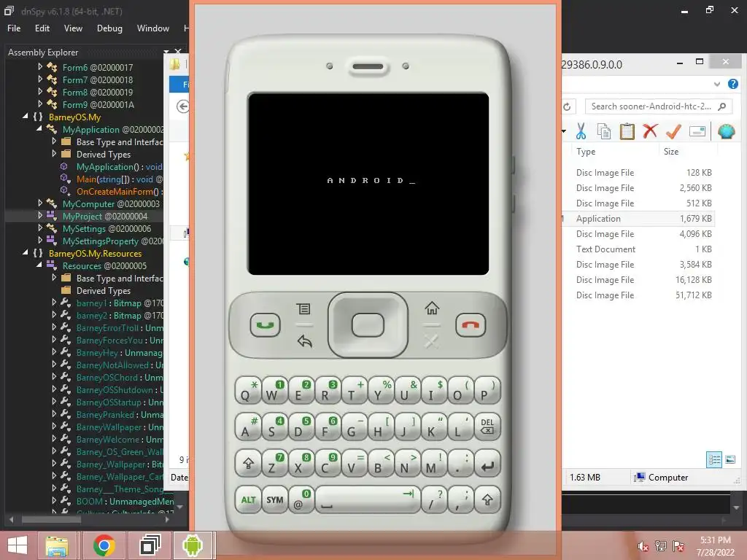Click the Copy icon in Explorer toolbar
This screenshot has width=747, height=560.
603,131
